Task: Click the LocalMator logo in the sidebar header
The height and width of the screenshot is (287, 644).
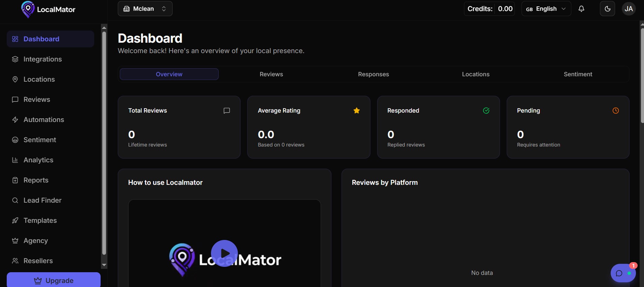Action: [x=48, y=9]
